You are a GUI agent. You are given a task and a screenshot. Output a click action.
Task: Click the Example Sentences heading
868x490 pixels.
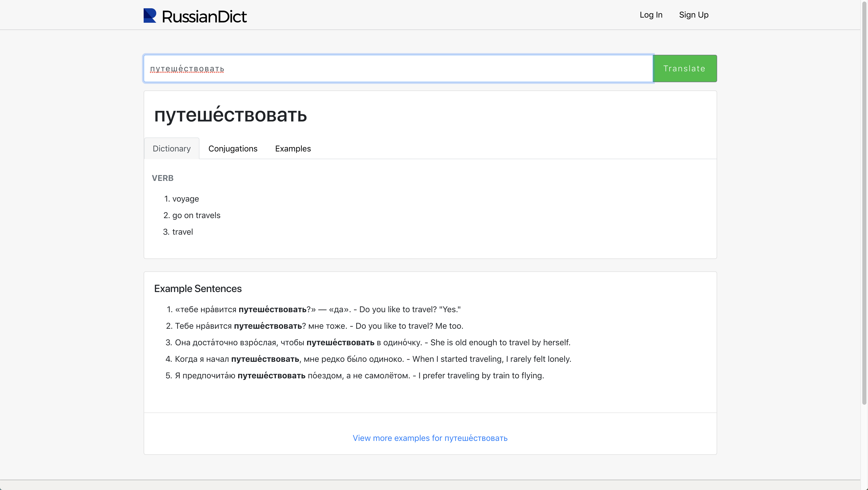pos(198,288)
